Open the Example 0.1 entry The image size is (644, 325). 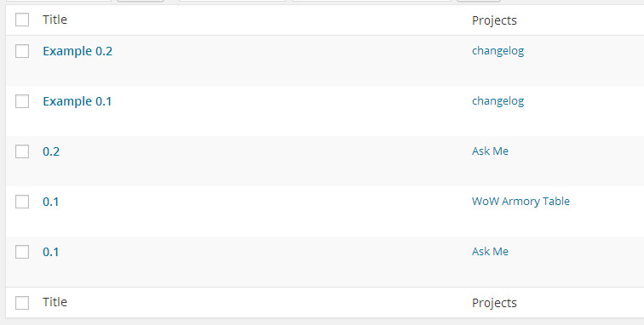coord(78,101)
